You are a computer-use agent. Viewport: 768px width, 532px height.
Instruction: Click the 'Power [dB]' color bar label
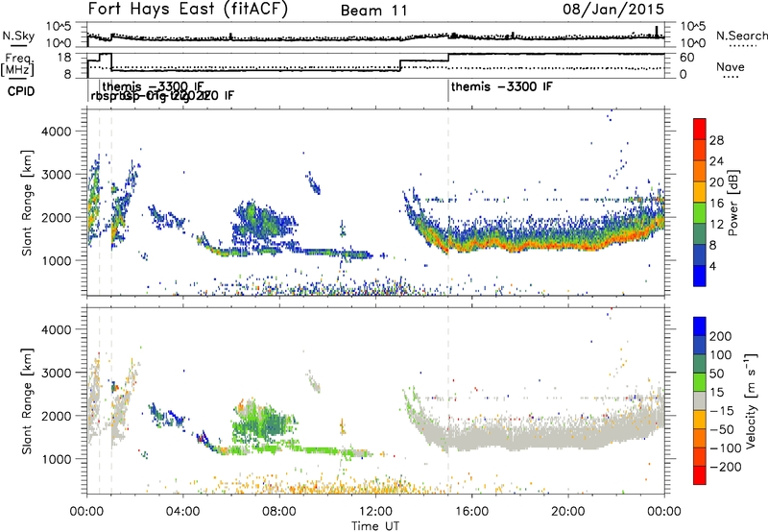(x=732, y=203)
